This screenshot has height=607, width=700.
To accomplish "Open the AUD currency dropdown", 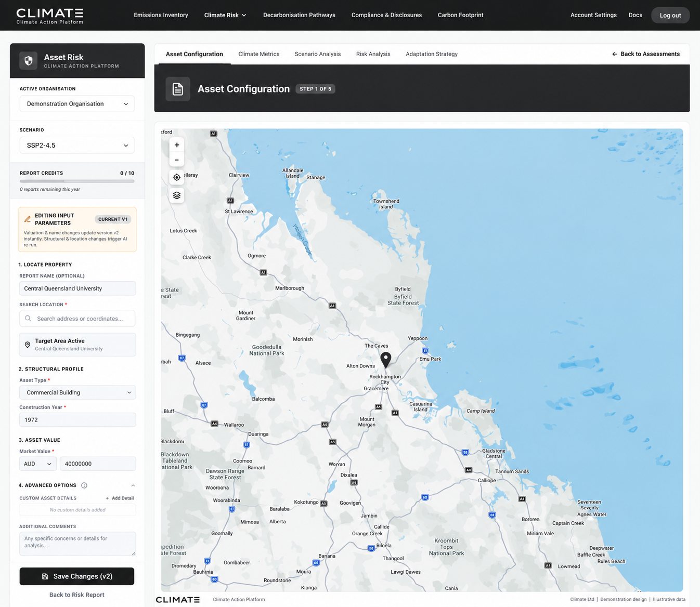I will [x=38, y=464].
